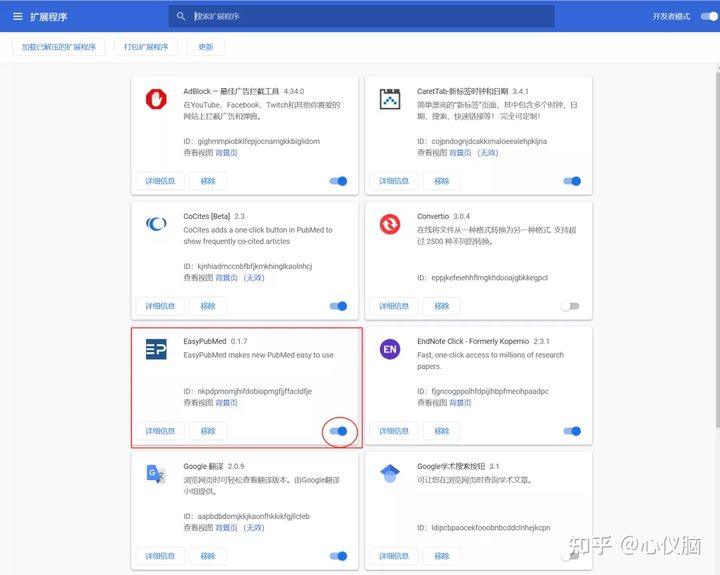Disable the AdBlock extension toggle
Screen dimensions: 720x575
pos(338,181)
